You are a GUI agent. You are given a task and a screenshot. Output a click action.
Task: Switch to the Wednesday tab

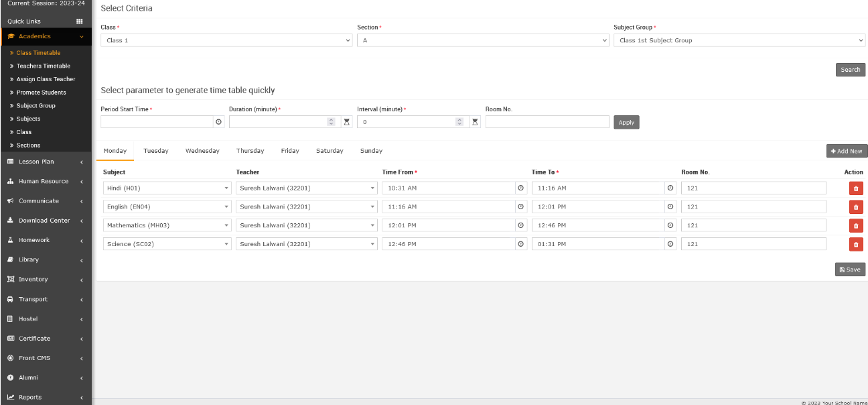click(202, 151)
